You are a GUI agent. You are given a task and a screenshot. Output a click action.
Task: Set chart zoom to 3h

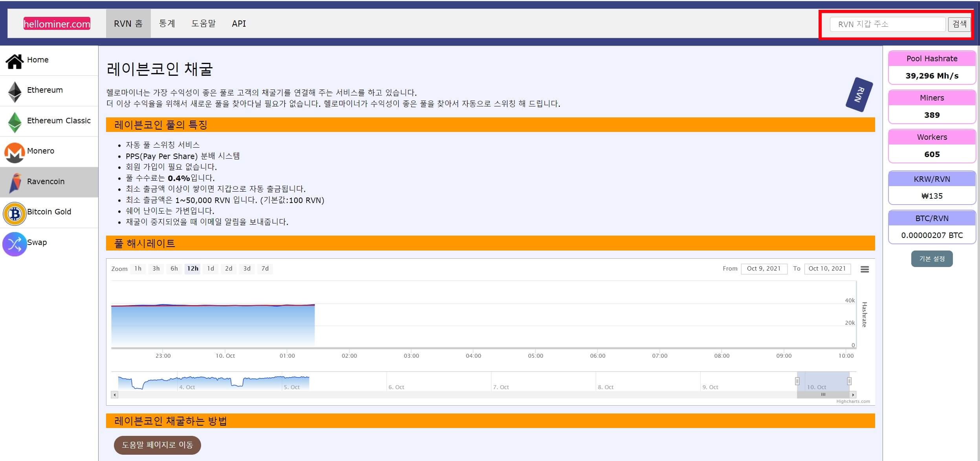(156, 269)
